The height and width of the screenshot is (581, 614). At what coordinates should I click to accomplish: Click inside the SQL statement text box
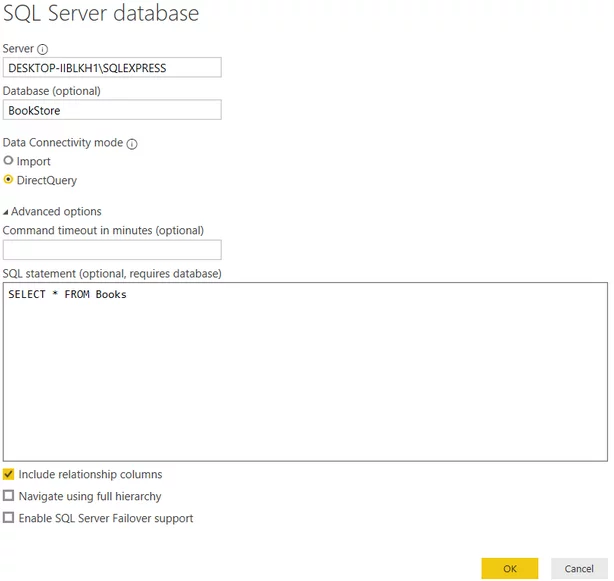(304, 378)
